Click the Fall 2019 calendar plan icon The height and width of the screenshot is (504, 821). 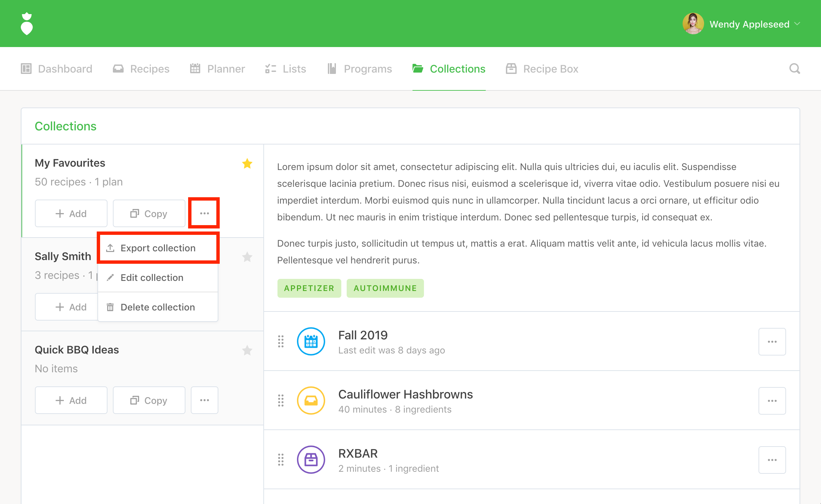pos(311,341)
